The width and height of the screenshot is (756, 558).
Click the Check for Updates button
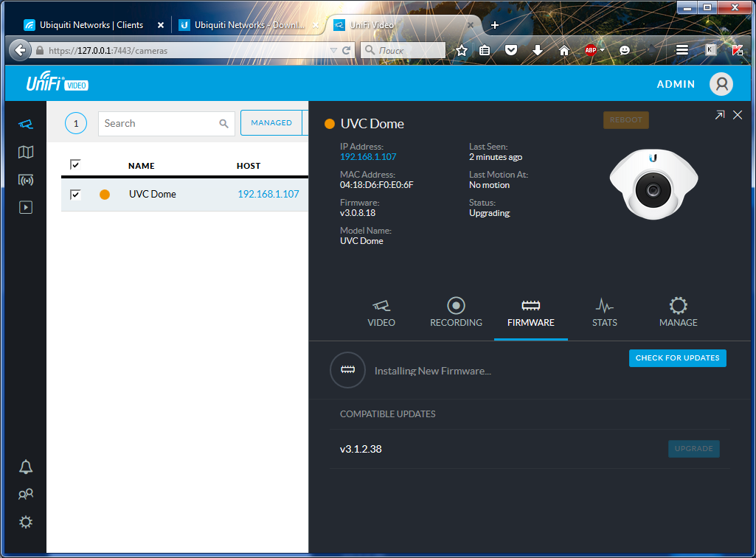pyautogui.click(x=677, y=358)
